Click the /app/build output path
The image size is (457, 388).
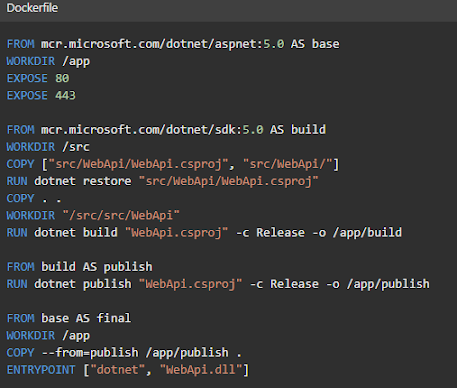pos(367,233)
